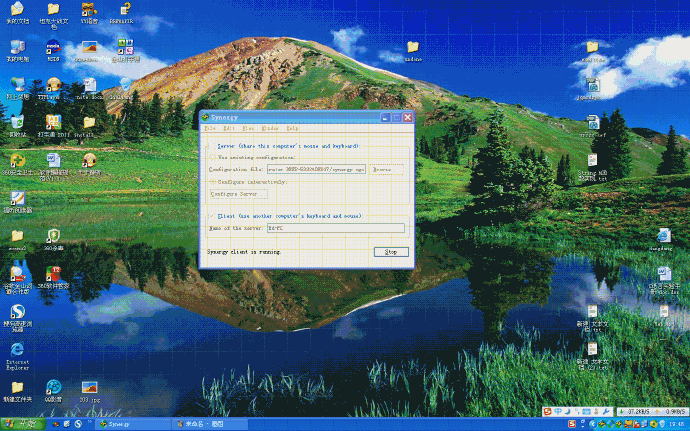The image size is (690, 431).
Task: Select the Configure interactively radio button
Action: pos(211,182)
